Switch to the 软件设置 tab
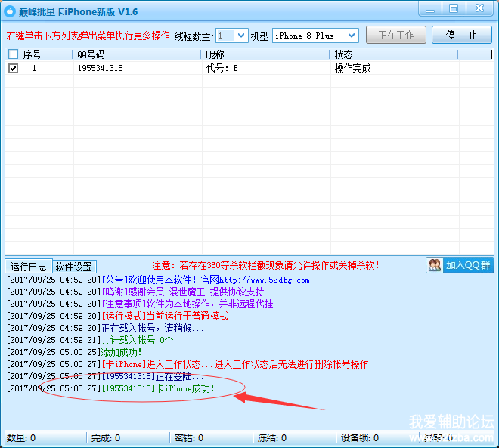499x448 pixels. pos(74,267)
